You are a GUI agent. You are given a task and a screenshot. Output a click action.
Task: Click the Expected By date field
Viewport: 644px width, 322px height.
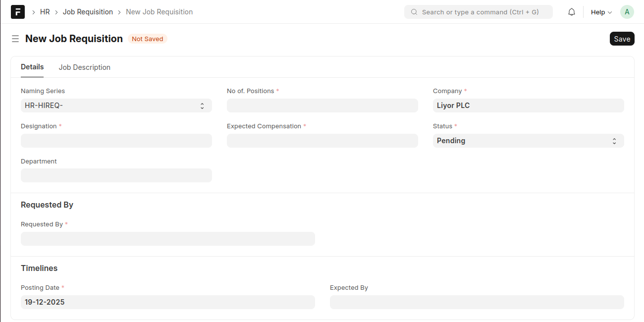coord(477,302)
